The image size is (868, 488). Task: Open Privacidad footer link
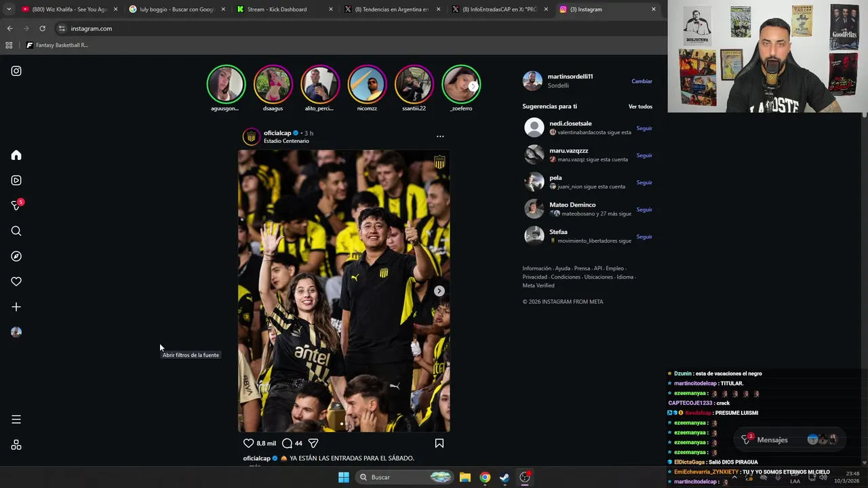pos(534,277)
